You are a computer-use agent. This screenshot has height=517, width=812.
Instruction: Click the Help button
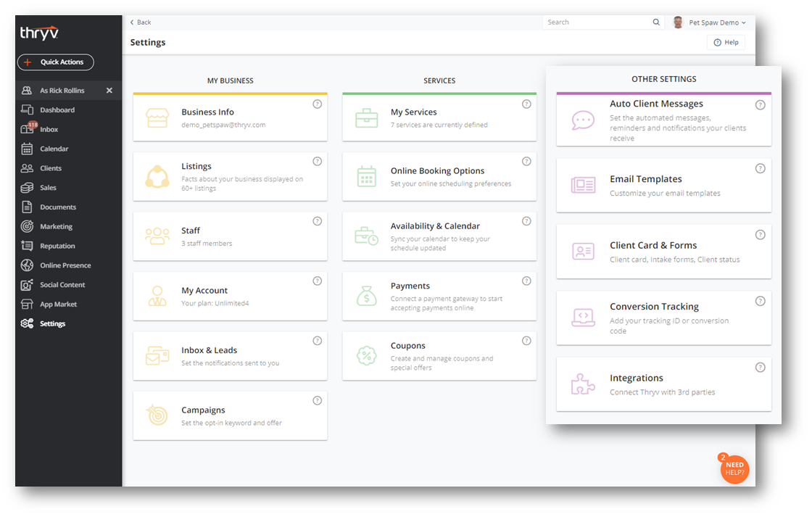(726, 43)
